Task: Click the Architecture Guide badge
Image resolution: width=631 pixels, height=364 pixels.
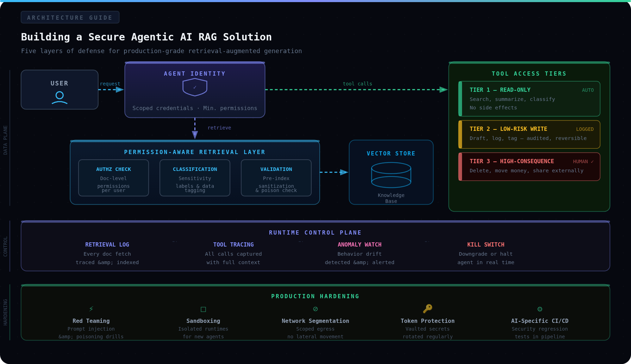Action: 70,17
